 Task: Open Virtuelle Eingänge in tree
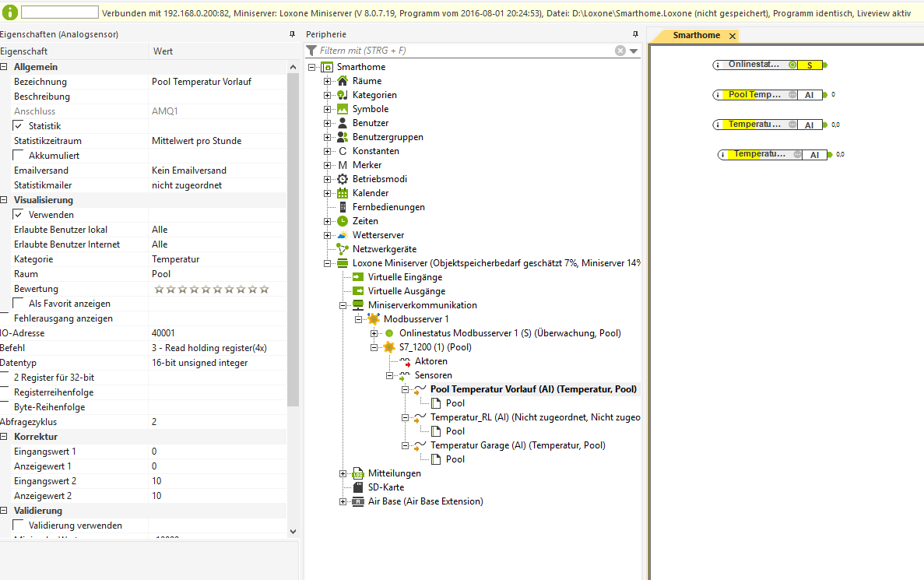[x=405, y=277]
